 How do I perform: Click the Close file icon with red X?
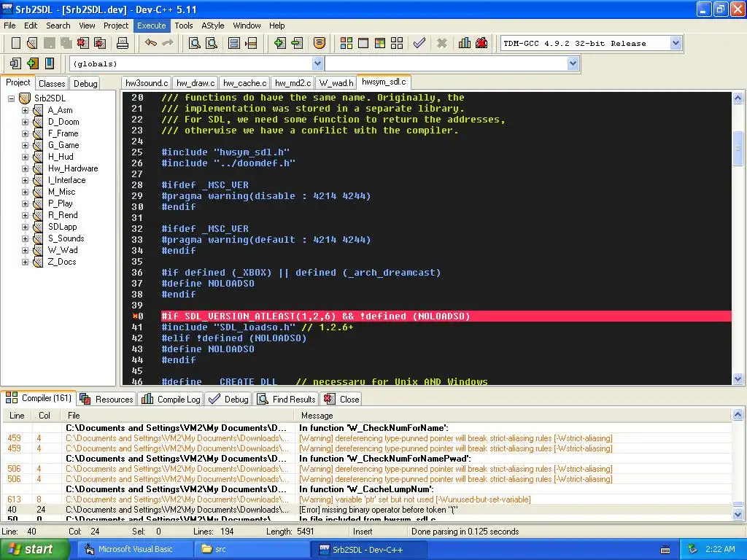[83, 43]
